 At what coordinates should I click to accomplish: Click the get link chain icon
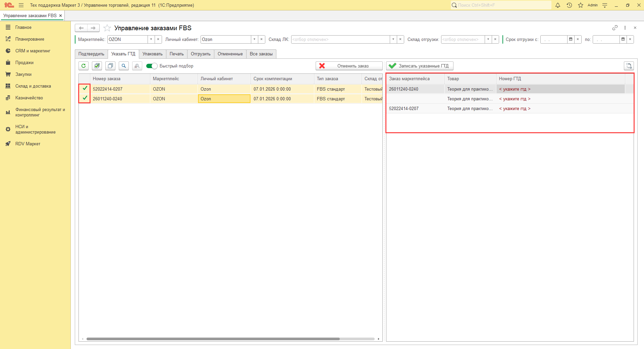click(x=615, y=28)
